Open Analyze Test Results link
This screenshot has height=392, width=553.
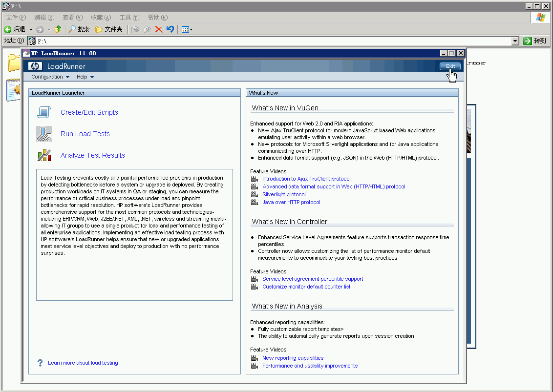click(93, 155)
